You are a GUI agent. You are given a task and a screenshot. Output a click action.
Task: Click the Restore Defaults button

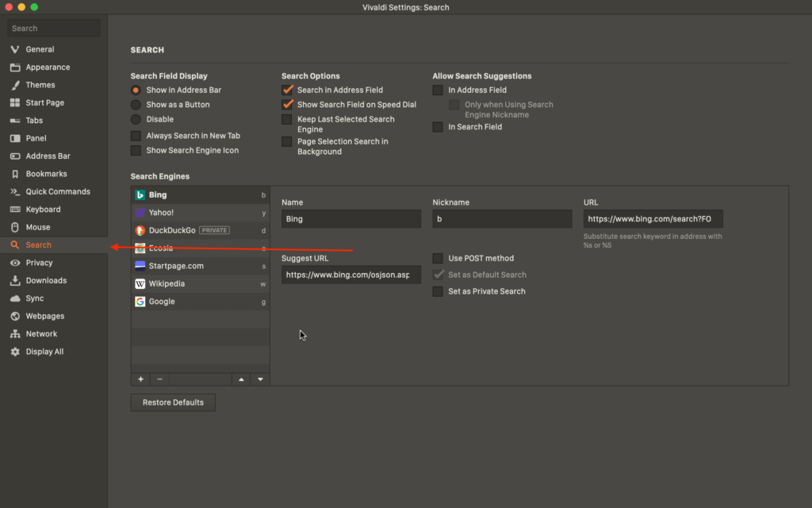[x=173, y=402]
